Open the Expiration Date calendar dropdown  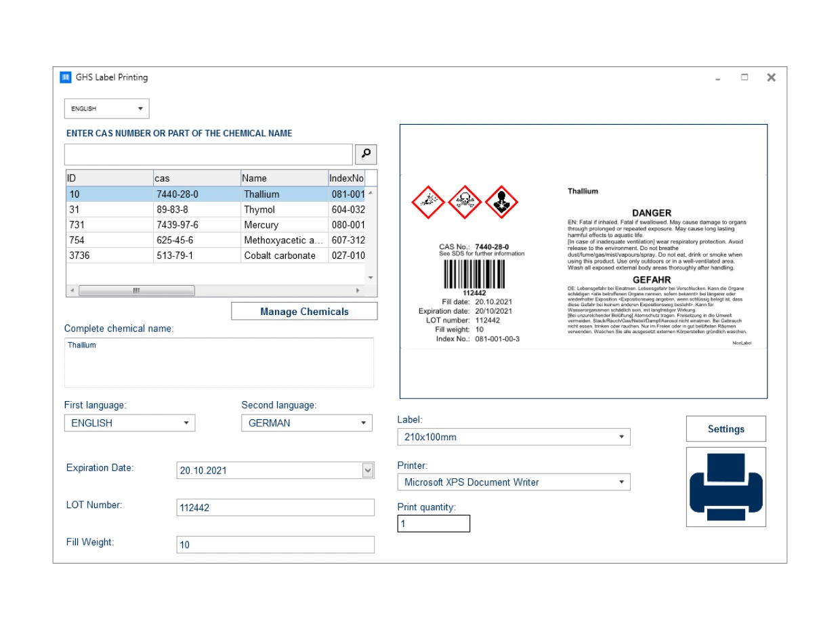click(x=367, y=470)
